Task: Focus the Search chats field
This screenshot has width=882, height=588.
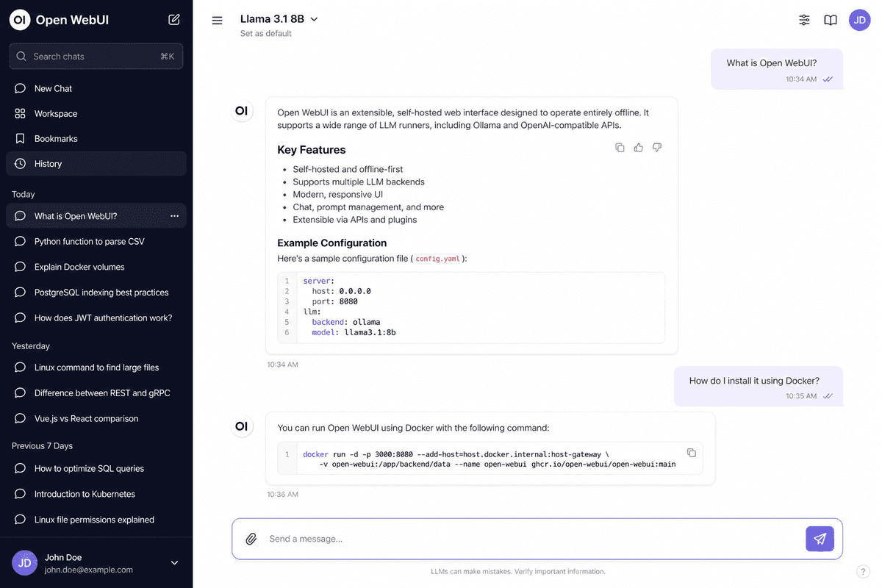Action: click(x=96, y=56)
